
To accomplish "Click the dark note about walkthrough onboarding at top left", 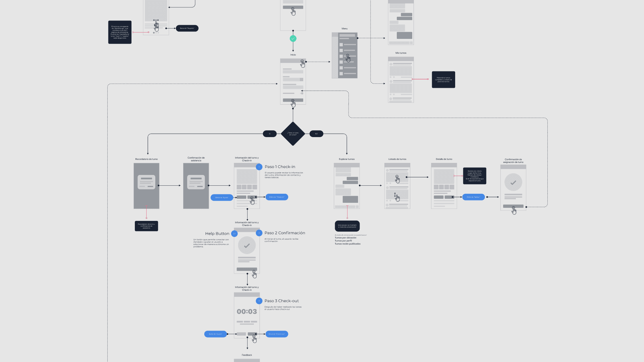I will [120, 32].
